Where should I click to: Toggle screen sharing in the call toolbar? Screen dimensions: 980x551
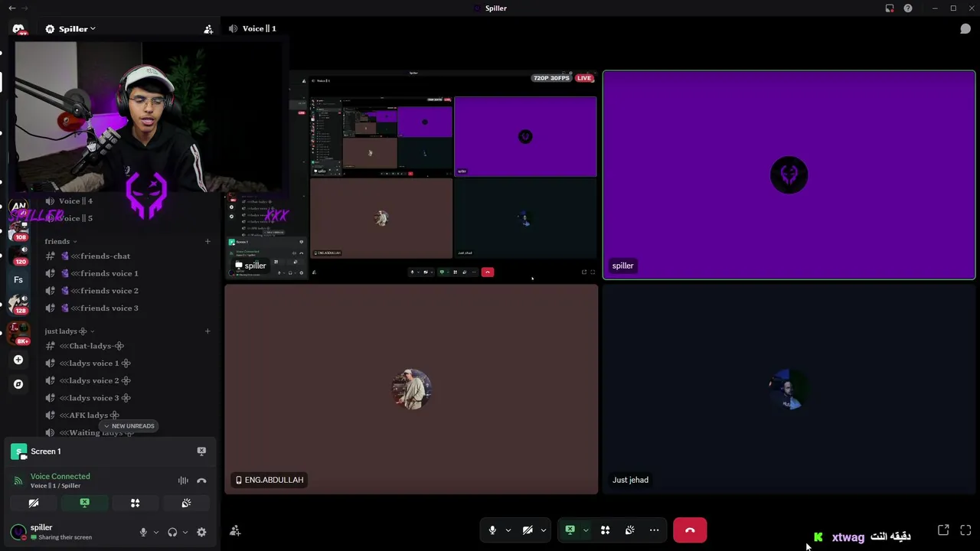point(570,530)
